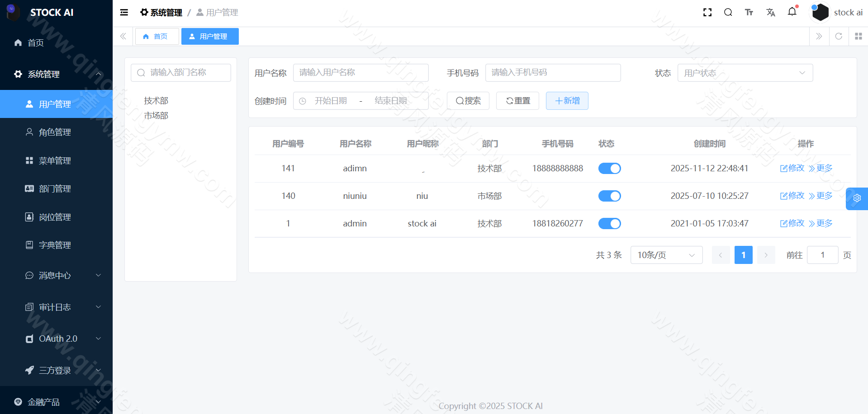Image resolution: width=868 pixels, height=414 pixels.
Task: Toggle status switch for user niuniu
Action: (x=609, y=196)
